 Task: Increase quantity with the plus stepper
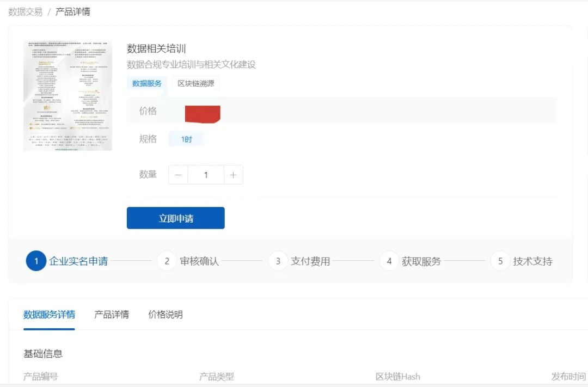point(234,174)
